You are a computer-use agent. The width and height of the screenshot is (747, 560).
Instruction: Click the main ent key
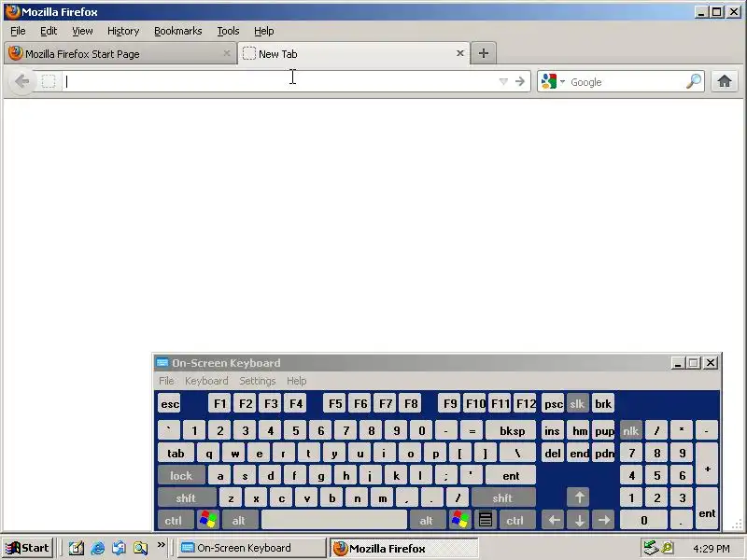coord(511,475)
